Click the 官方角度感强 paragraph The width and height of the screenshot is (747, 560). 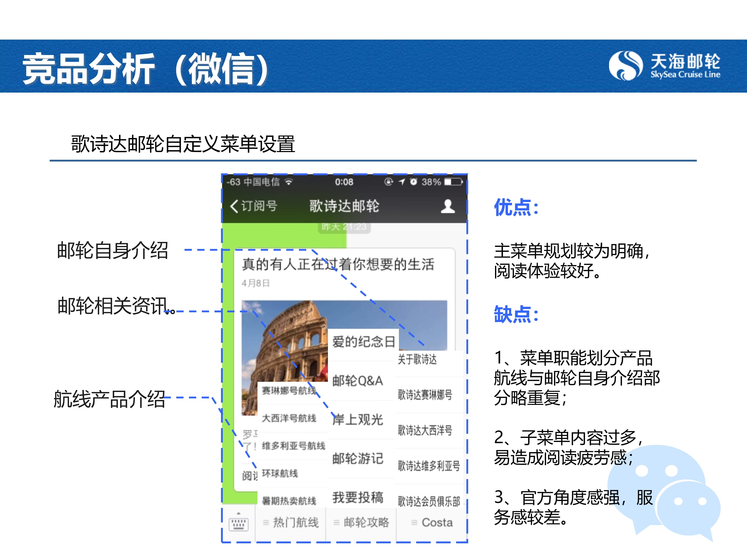pos(573,507)
